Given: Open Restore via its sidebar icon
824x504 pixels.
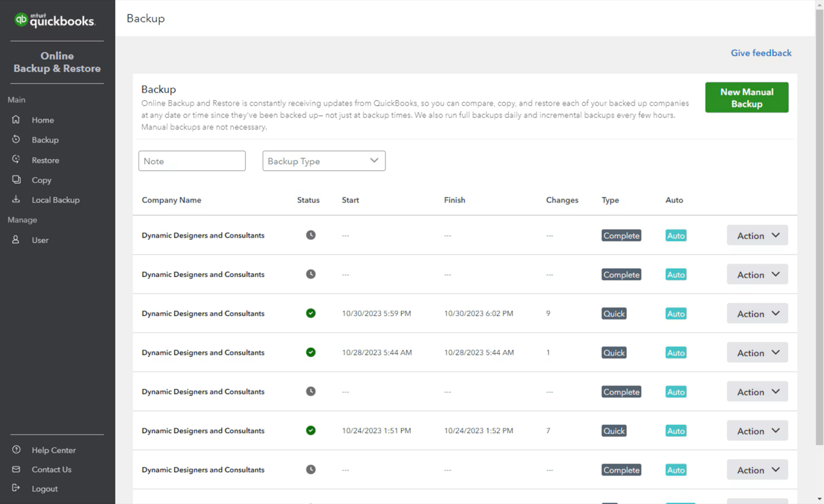Looking at the screenshot, I should point(16,160).
